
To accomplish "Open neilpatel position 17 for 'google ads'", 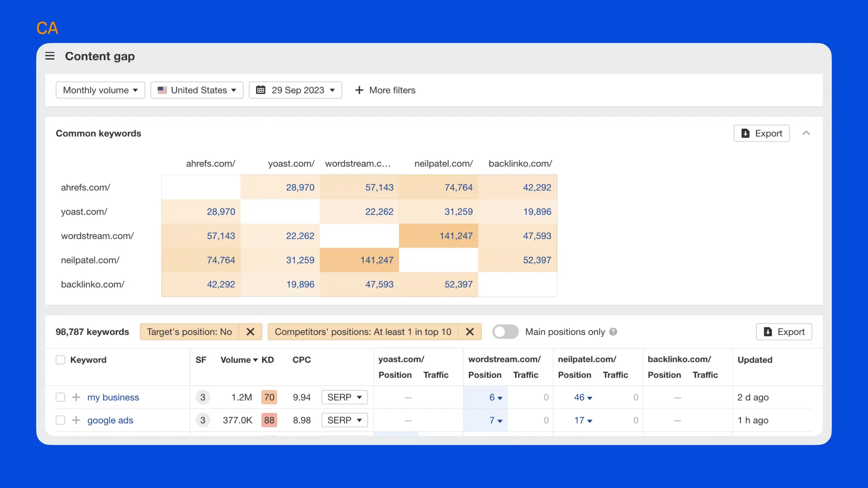I will pyautogui.click(x=583, y=420).
